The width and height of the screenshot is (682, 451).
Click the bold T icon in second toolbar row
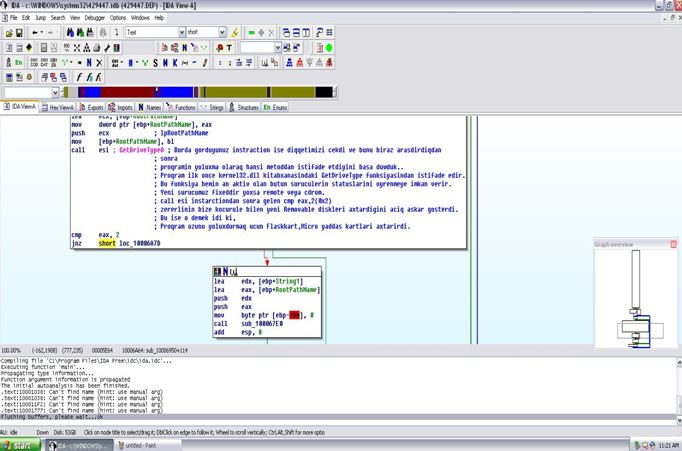229,47
